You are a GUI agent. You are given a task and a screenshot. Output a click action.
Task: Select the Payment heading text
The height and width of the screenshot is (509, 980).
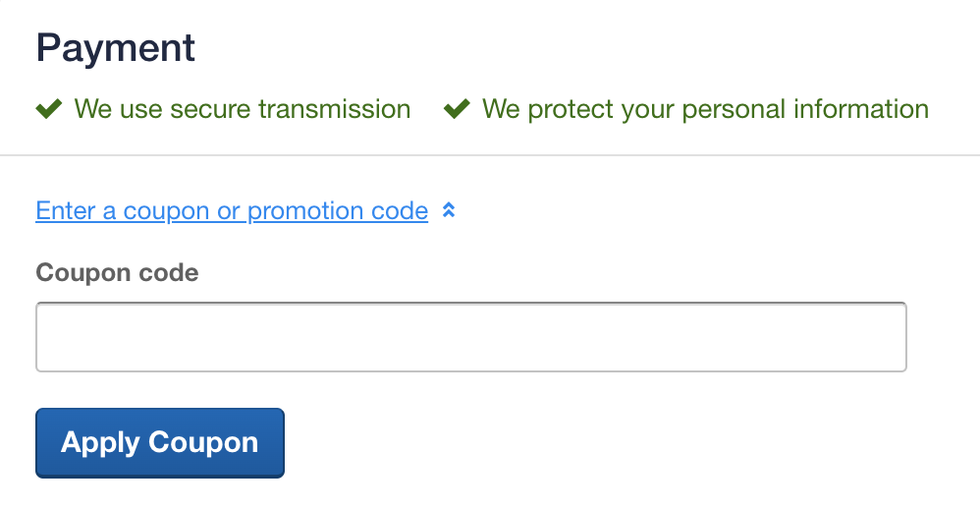116,47
